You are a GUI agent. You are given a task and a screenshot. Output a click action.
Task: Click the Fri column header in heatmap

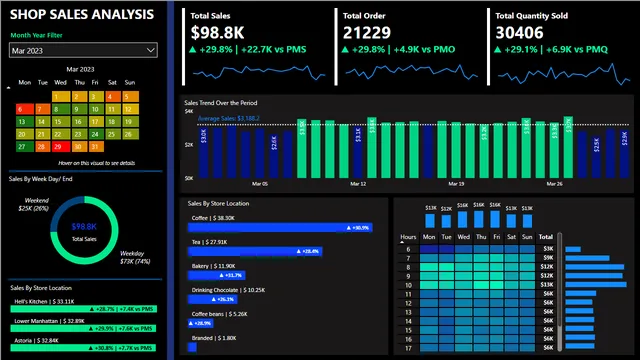click(496, 237)
